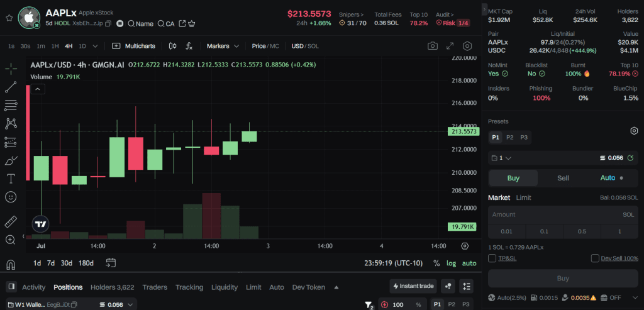Take a chart screenshot with camera icon
The width and height of the screenshot is (644, 310).
pyautogui.click(x=433, y=46)
